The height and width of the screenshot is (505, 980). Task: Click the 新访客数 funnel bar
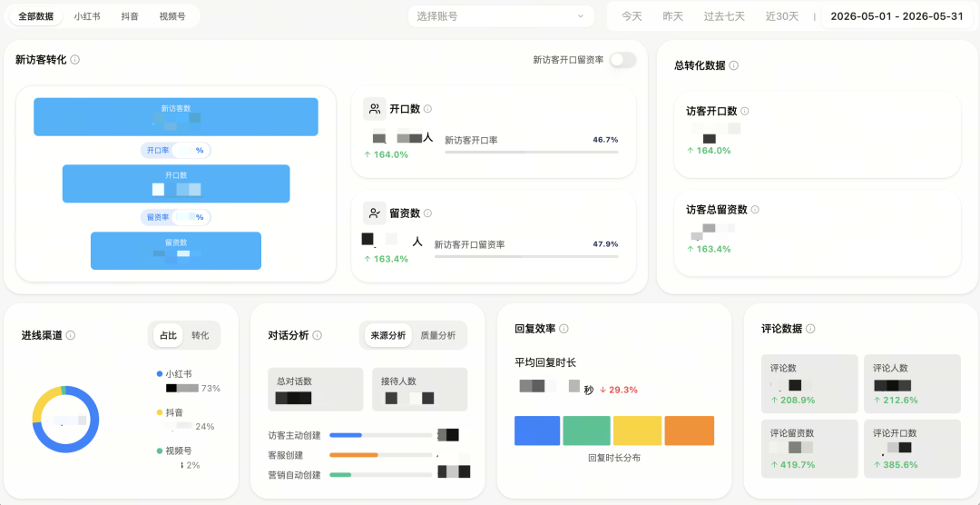click(176, 116)
